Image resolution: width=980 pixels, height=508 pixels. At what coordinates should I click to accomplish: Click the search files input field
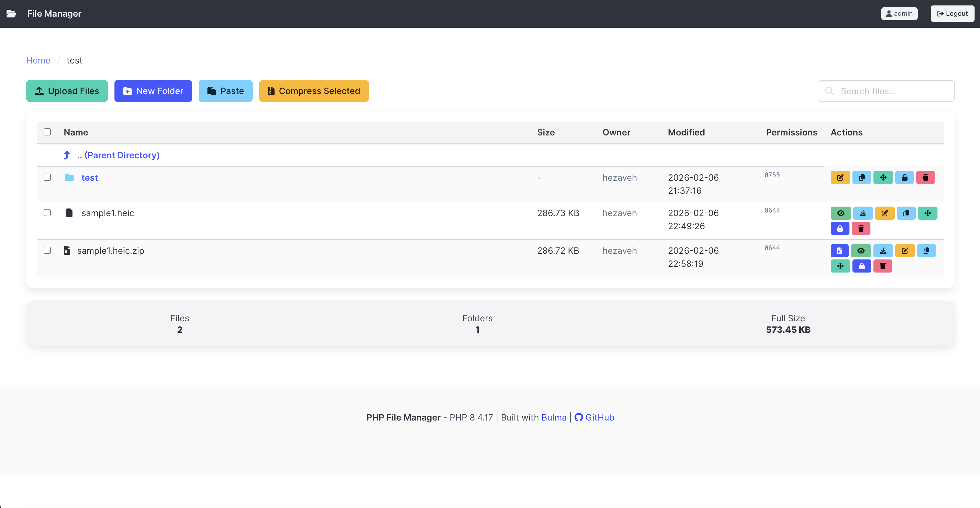(x=886, y=91)
